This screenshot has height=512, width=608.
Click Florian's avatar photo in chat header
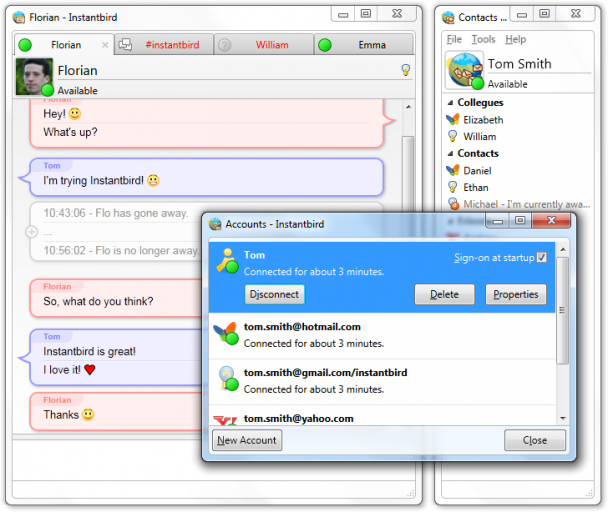(x=34, y=76)
